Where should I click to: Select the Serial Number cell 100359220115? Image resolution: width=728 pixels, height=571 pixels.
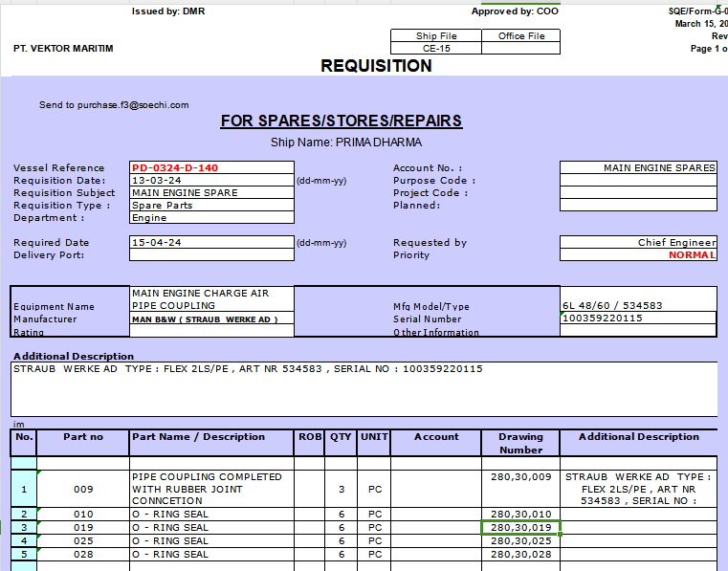pos(638,318)
